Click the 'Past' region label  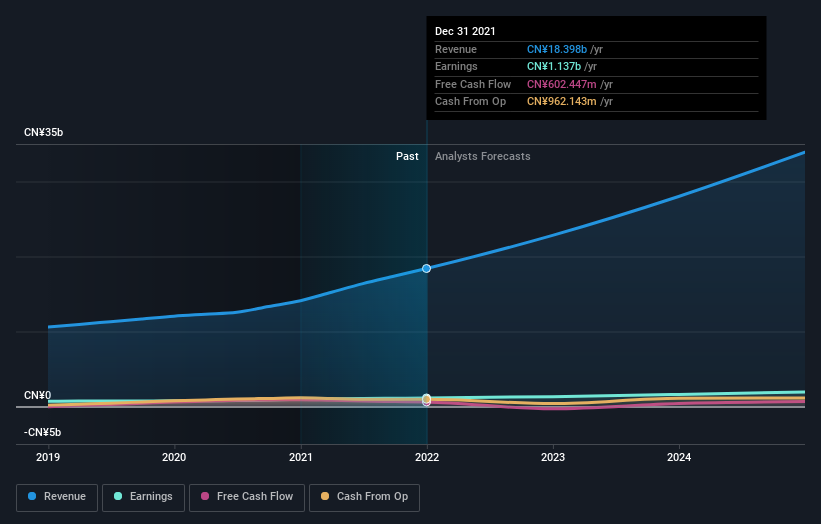407,156
